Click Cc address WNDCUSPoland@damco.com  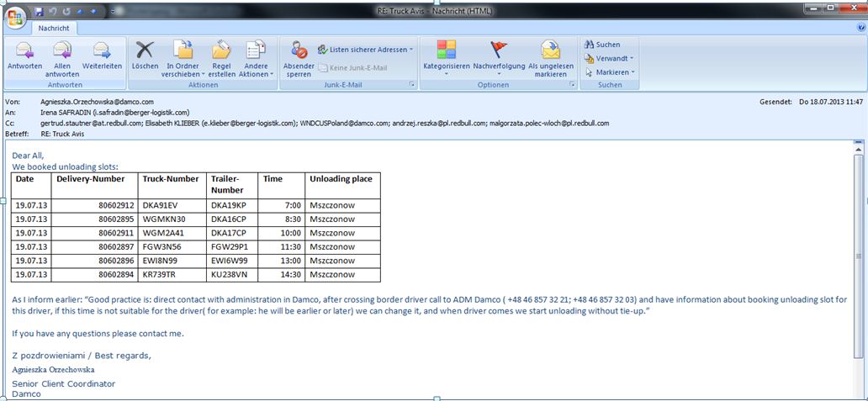344,124
